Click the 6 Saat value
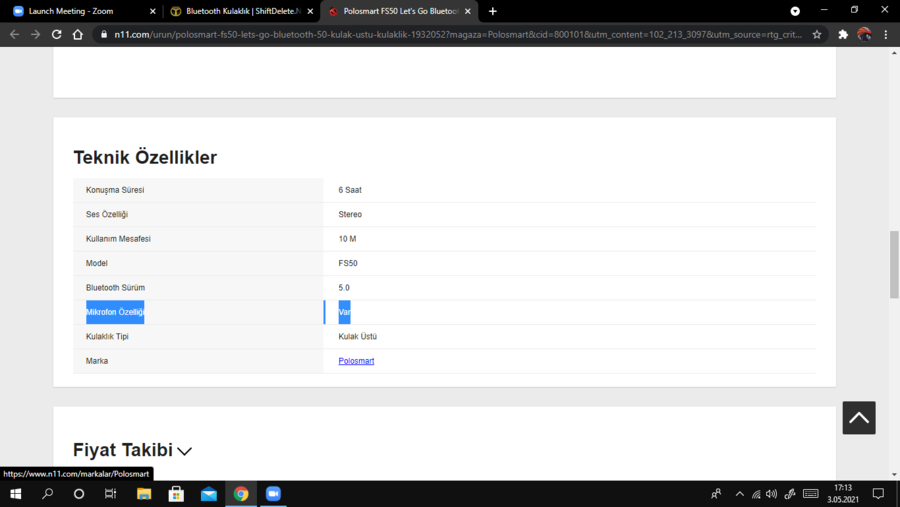This screenshot has width=900, height=507. click(x=350, y=190)
